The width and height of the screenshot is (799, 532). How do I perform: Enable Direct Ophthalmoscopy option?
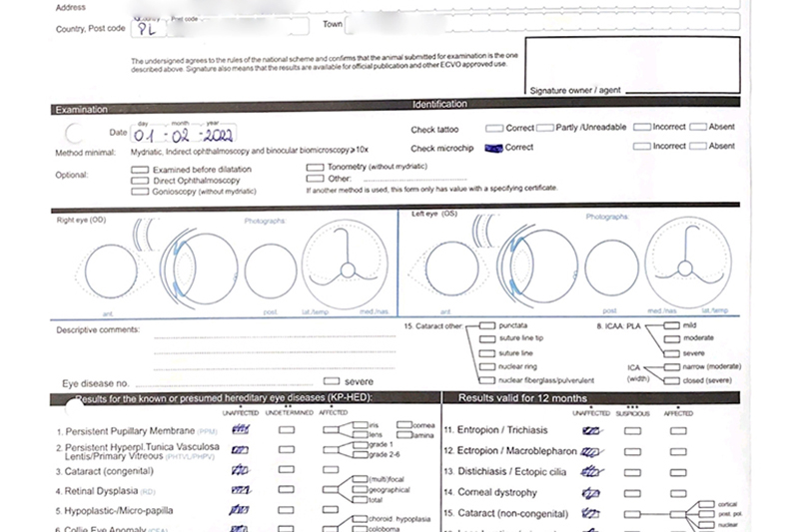click(x=140, y=181)
